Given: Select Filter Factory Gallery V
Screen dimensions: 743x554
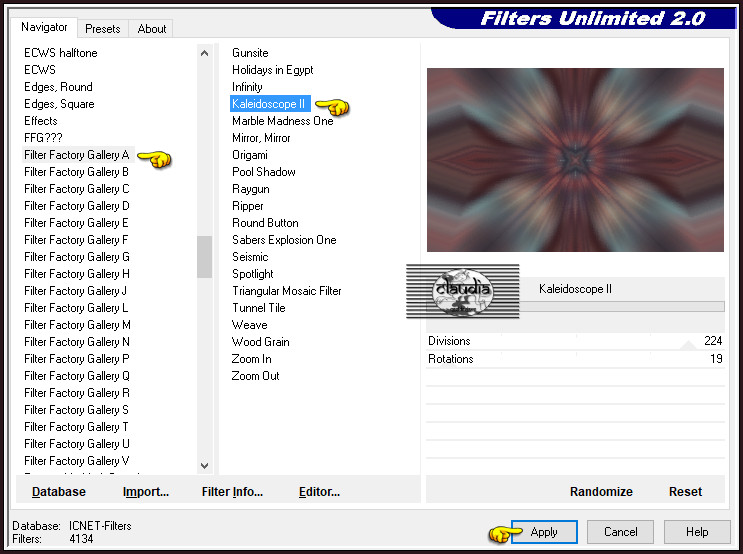Looking at the screenshot, I should [77, 461].
